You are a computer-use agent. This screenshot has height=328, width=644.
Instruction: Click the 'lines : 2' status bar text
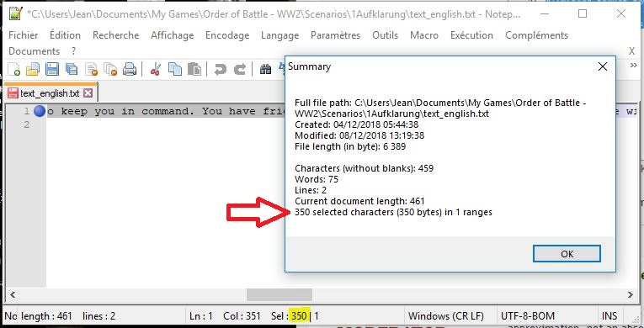coord(99,316)
